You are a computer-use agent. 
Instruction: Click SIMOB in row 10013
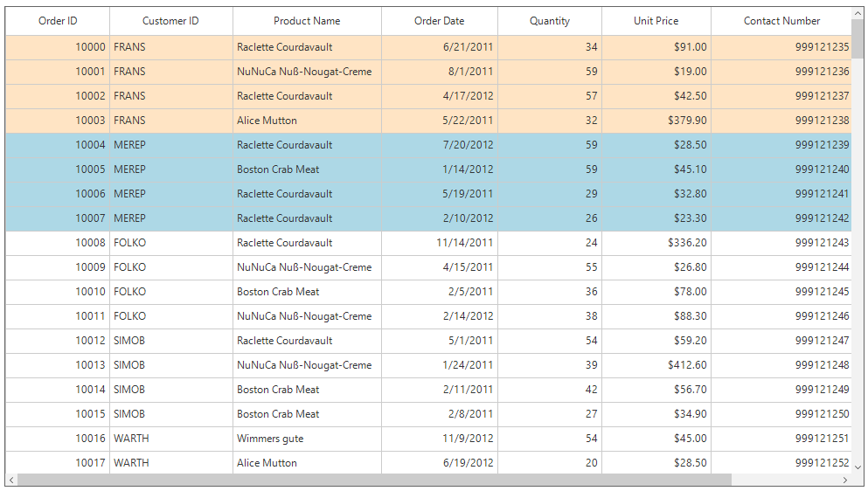(171, 365)
